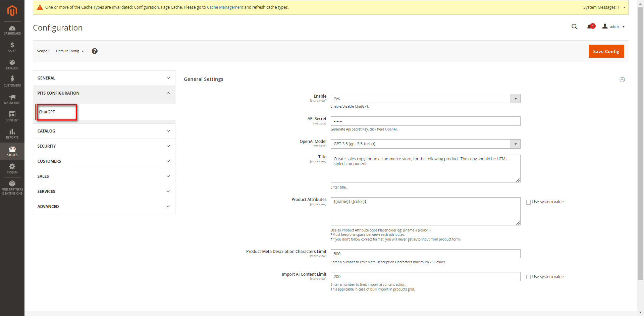This screenshot has width=644, height=316.
Task: Expand the Security configuration section
Action: click(104, 146)
